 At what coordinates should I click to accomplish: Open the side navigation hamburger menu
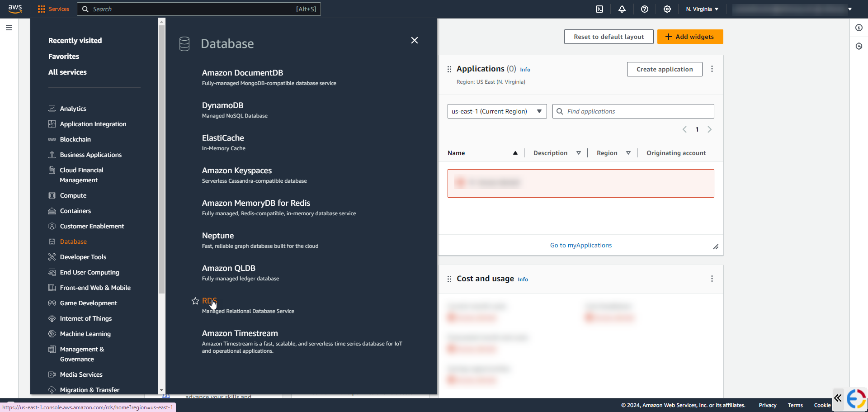[9, 28]
